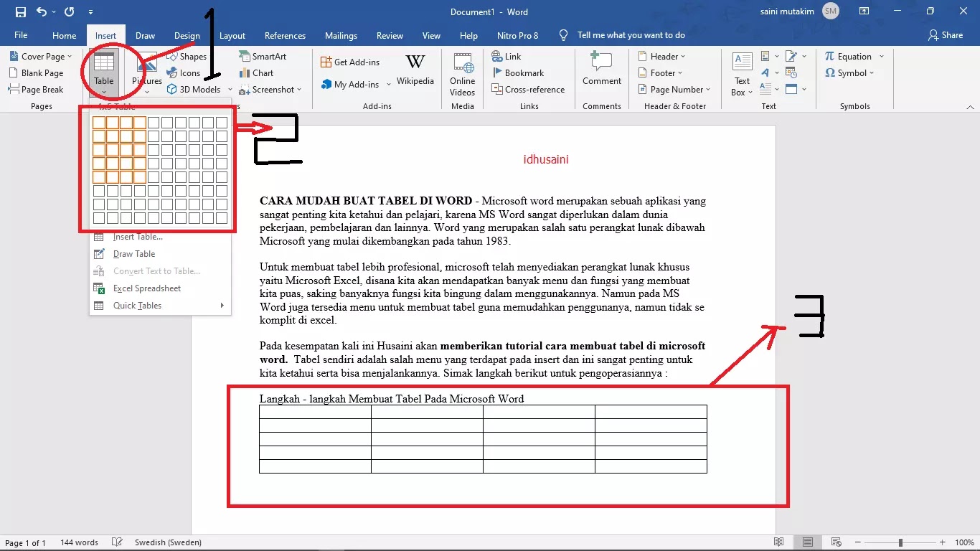980x551 pixels.
Task: Click the Tell me what you want search box
Action: tap(631, 35)
